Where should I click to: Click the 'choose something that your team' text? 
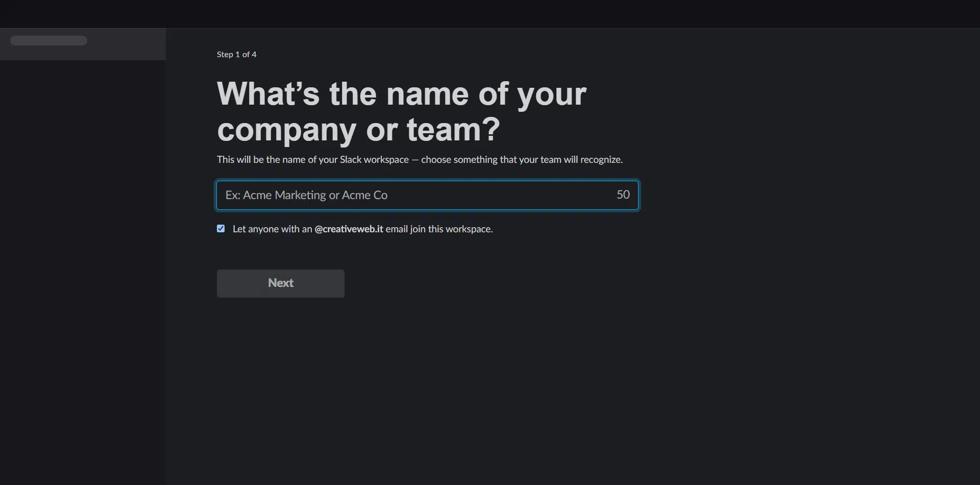491,159
